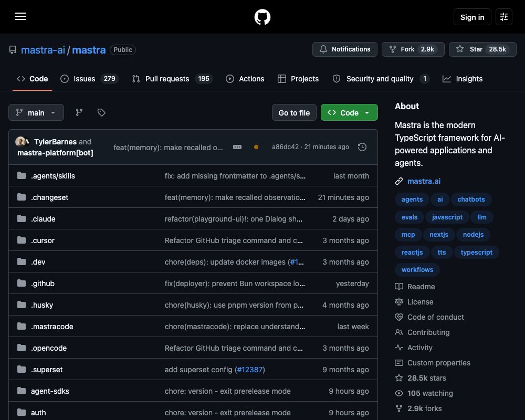
Task: Open the .dev folder
Action: coord(38,262)
